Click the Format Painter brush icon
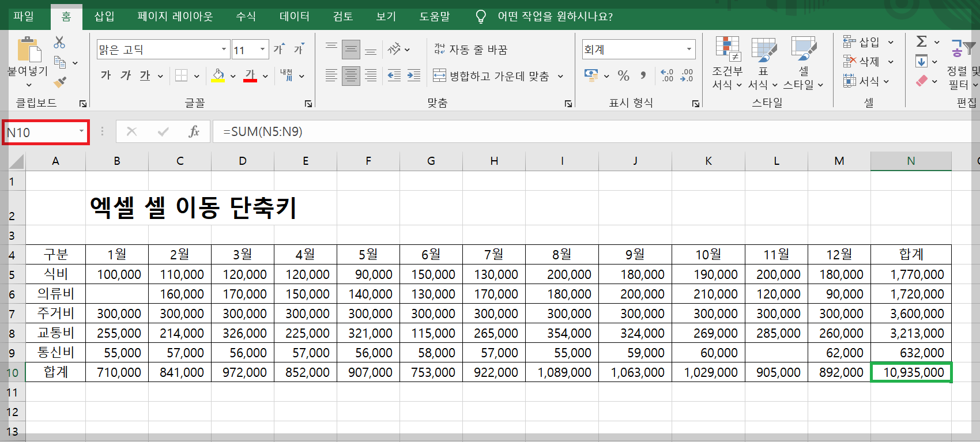The height and width of the screenshot is (442, 980). [x=60, y=81]
